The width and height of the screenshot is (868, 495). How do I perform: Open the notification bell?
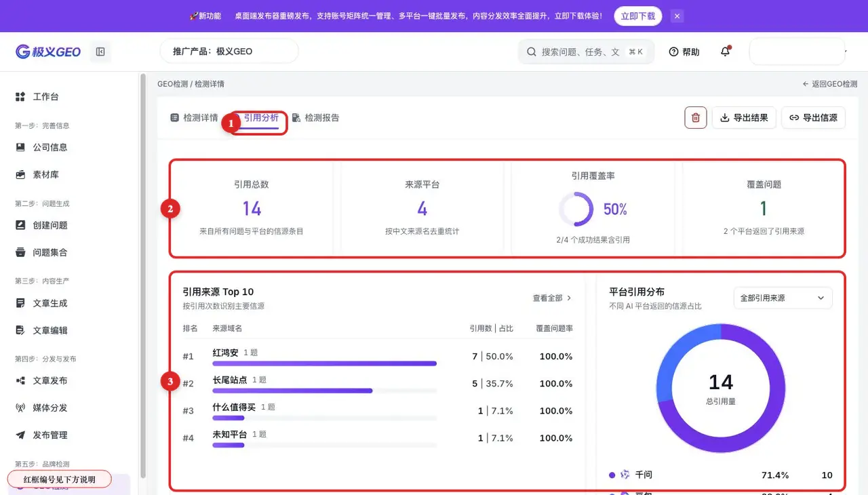pyautogui.click(x=726, y=52)
